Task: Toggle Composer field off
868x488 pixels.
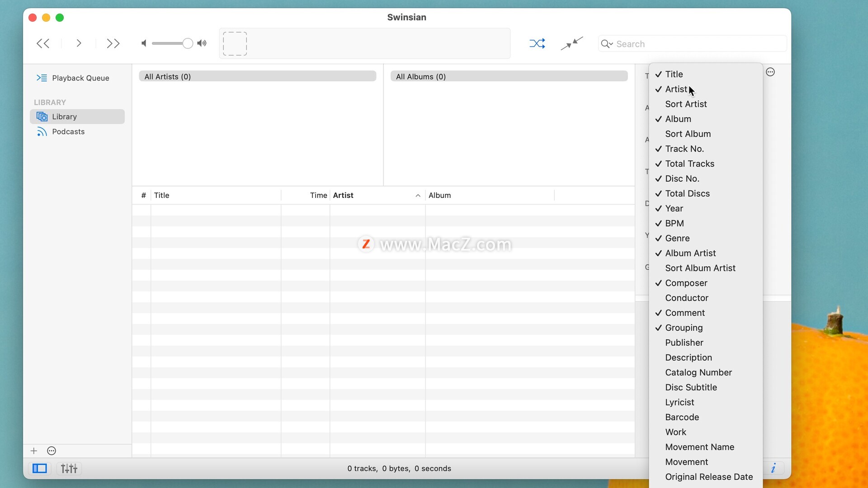Action: [706, 283]
